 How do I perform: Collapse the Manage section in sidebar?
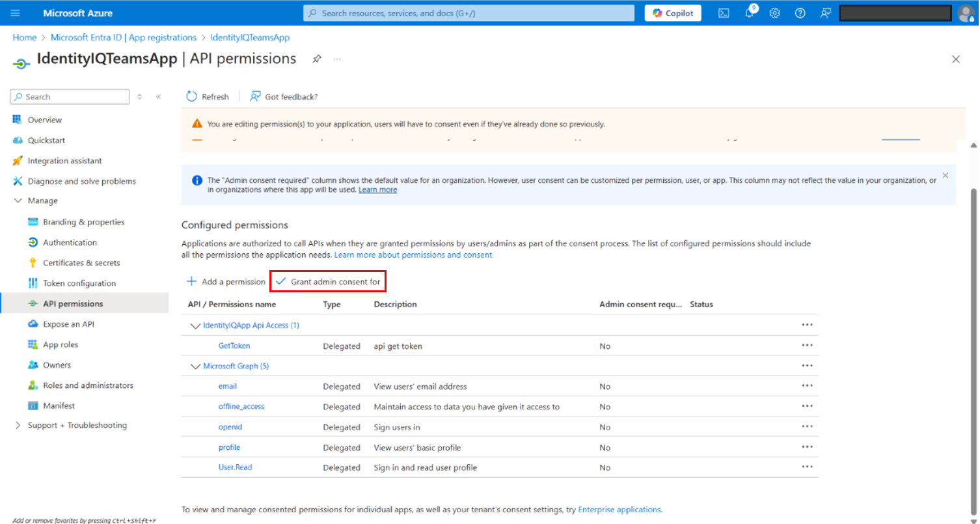click(18, 200)
